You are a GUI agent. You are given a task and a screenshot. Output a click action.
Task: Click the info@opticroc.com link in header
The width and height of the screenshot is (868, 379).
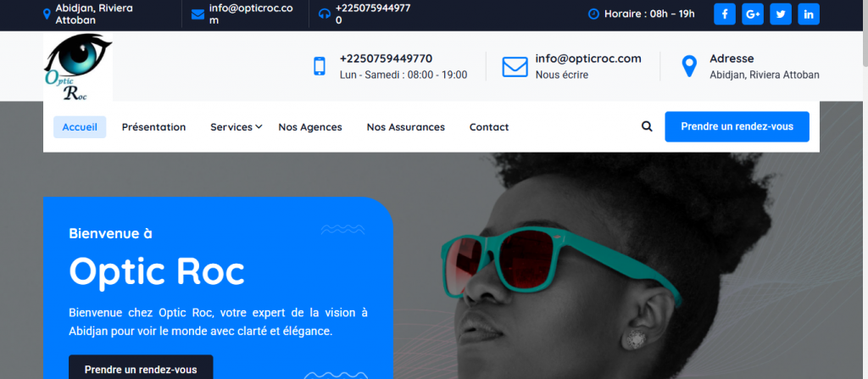(x=587, y=59)
